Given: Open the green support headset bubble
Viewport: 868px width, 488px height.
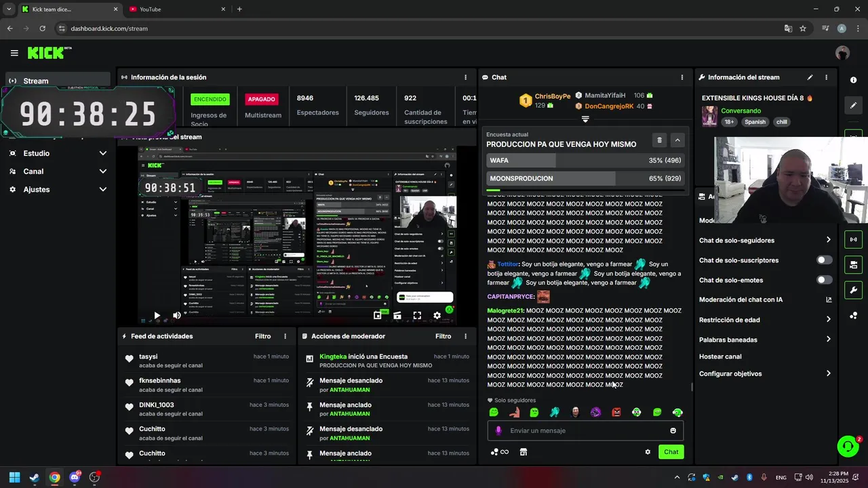Looking at the screenshot, I should point(848,446).
